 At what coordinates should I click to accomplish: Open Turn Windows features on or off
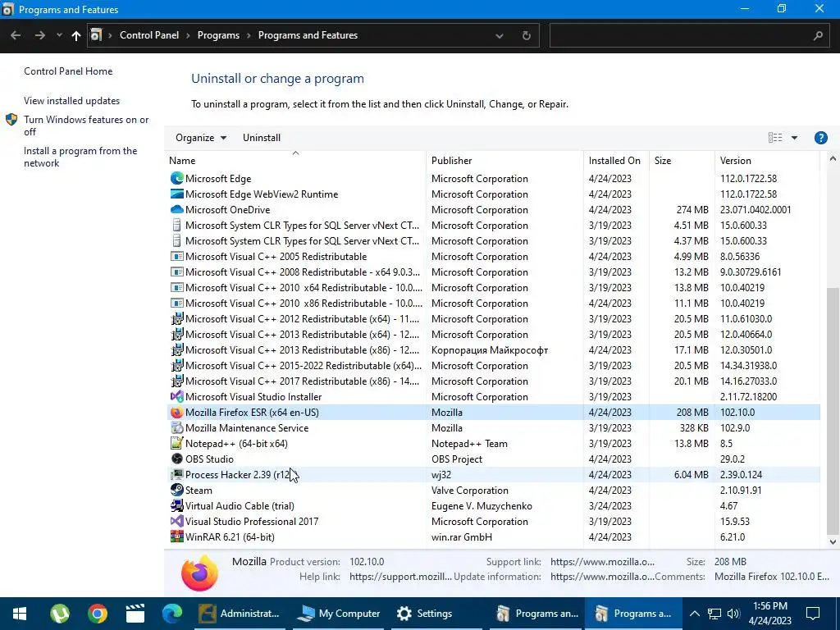click(86, 126)
